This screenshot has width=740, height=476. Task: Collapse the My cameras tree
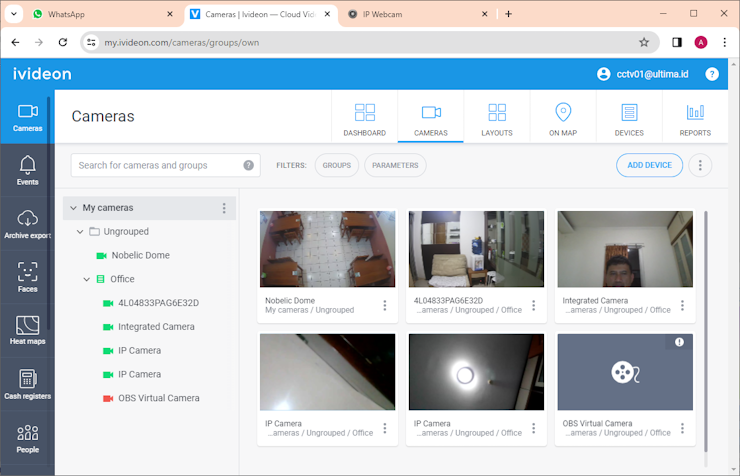(x=73, y=208)
